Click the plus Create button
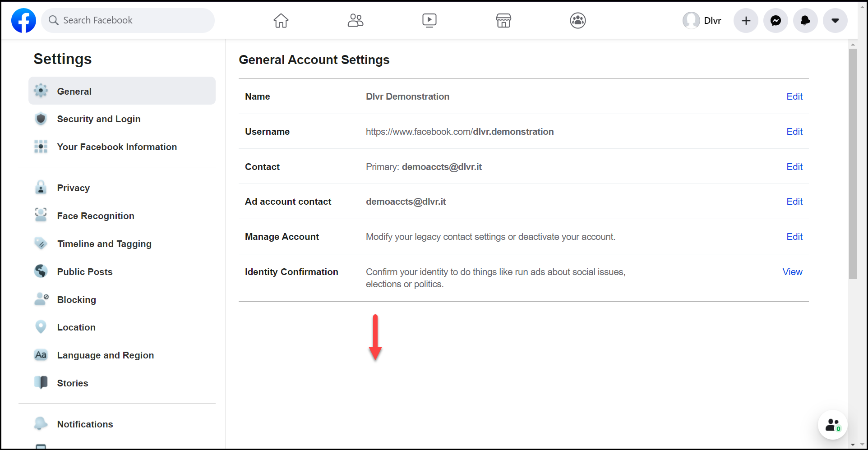 [x=746, y=20]
